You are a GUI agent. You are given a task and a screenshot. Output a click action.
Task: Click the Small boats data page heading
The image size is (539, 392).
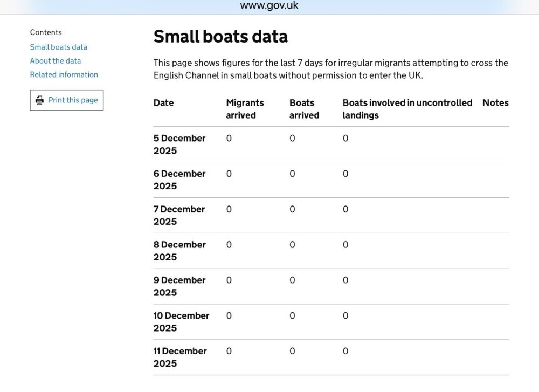tap(220, 36)
